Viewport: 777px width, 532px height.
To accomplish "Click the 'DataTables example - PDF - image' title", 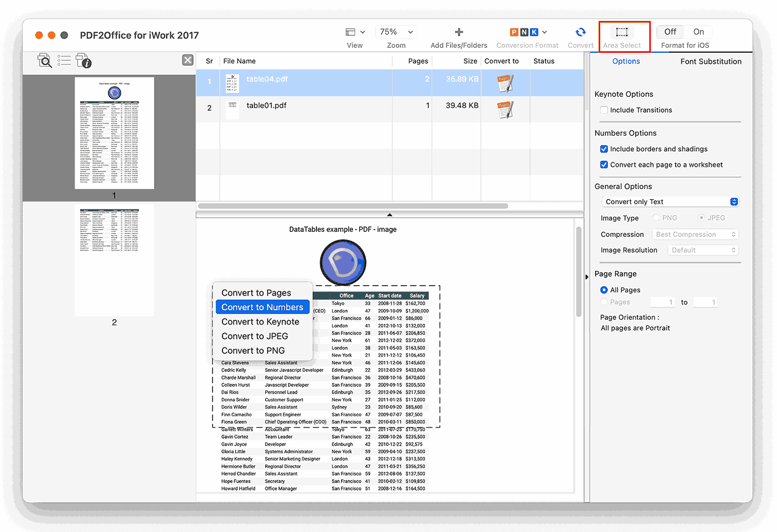I will [x=343, y=229].
